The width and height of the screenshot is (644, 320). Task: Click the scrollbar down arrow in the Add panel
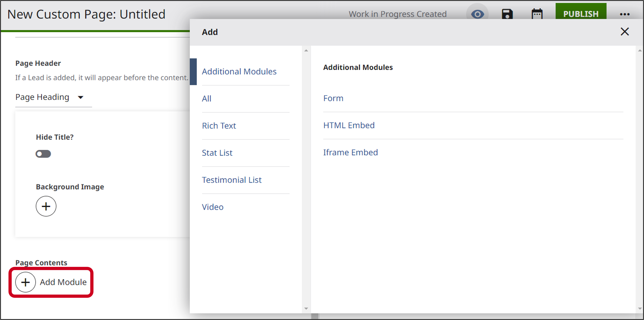306,309
